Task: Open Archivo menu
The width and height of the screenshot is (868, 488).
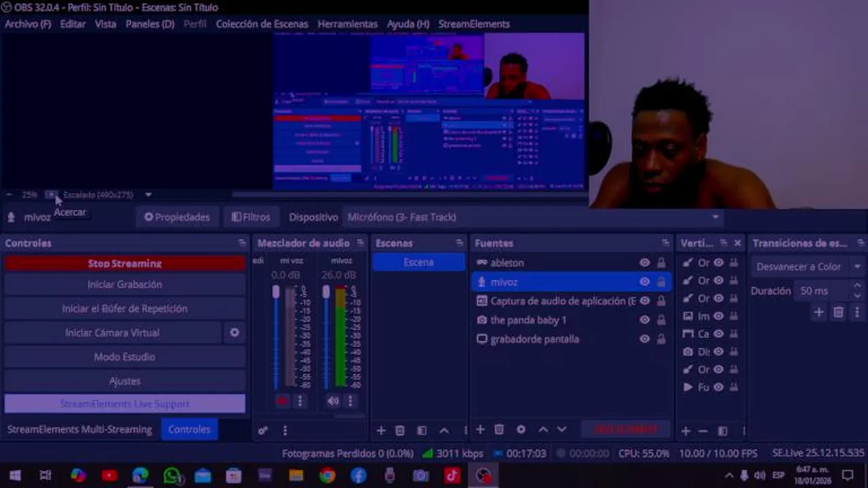Action: click(x=28, y=24)
